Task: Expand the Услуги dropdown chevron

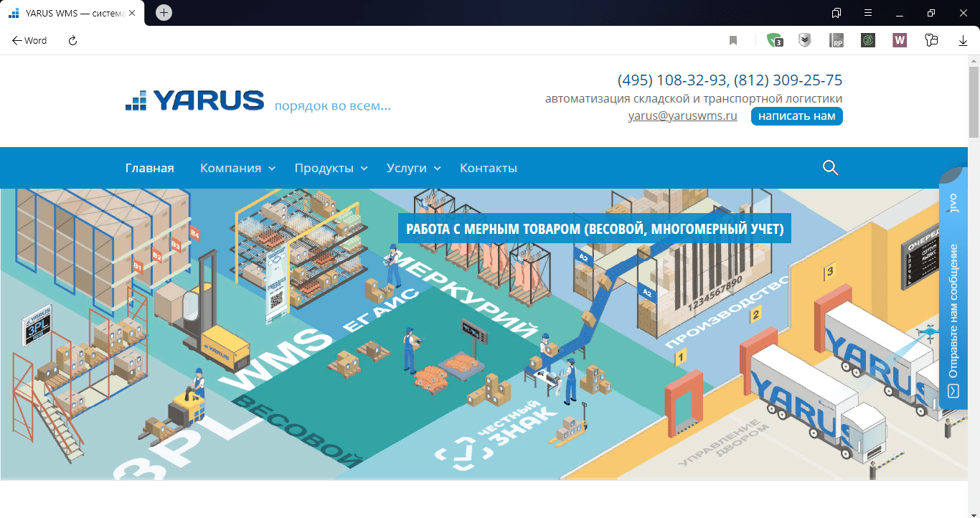Action: coord(436,169)
